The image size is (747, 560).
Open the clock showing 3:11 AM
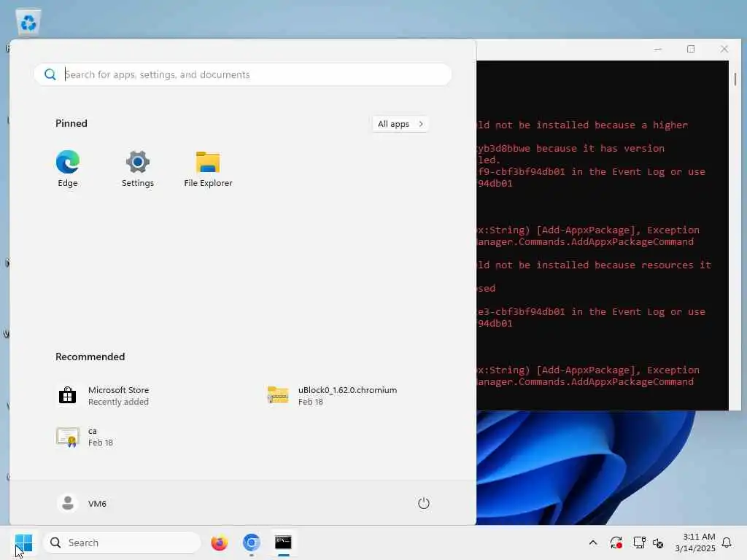695,542
